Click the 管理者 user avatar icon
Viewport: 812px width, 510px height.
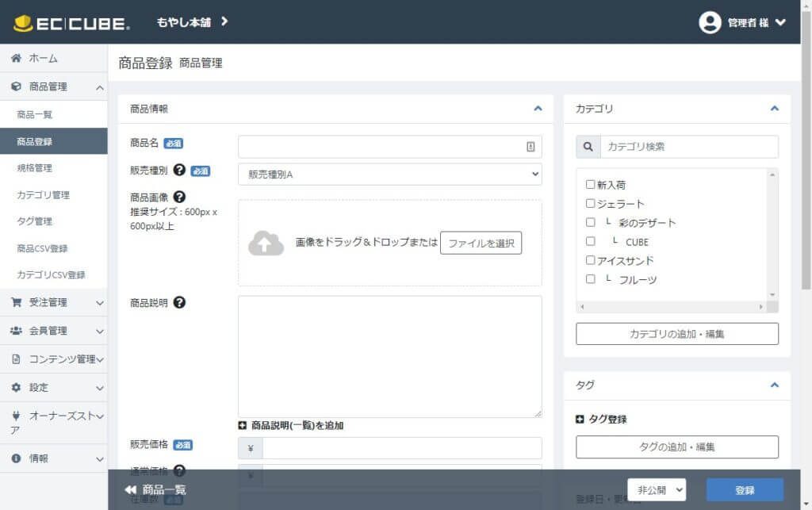[x=710, y=22]
